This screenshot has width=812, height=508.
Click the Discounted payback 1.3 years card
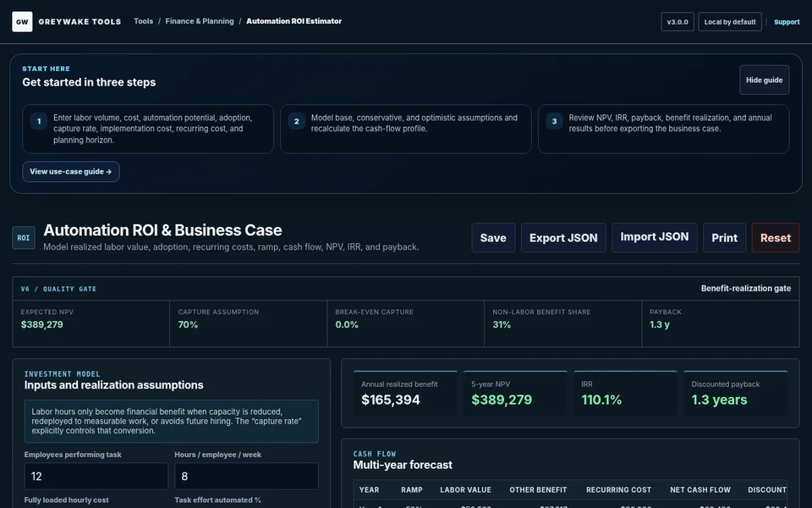[x=735, y=394]
